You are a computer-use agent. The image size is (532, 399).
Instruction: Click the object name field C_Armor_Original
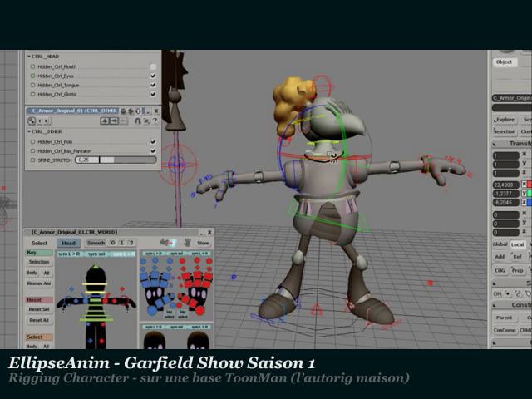(x=512, y=98)
